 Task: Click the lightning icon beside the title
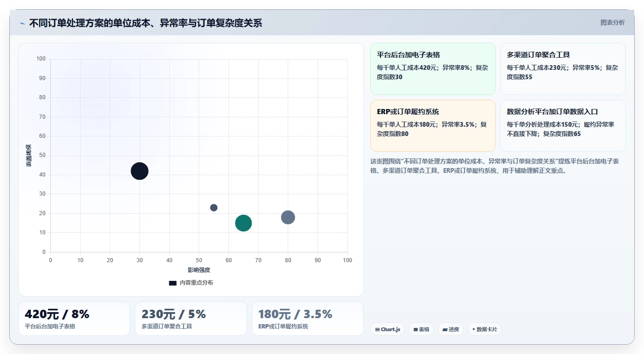pyautogui.click(x=22, y=23)
